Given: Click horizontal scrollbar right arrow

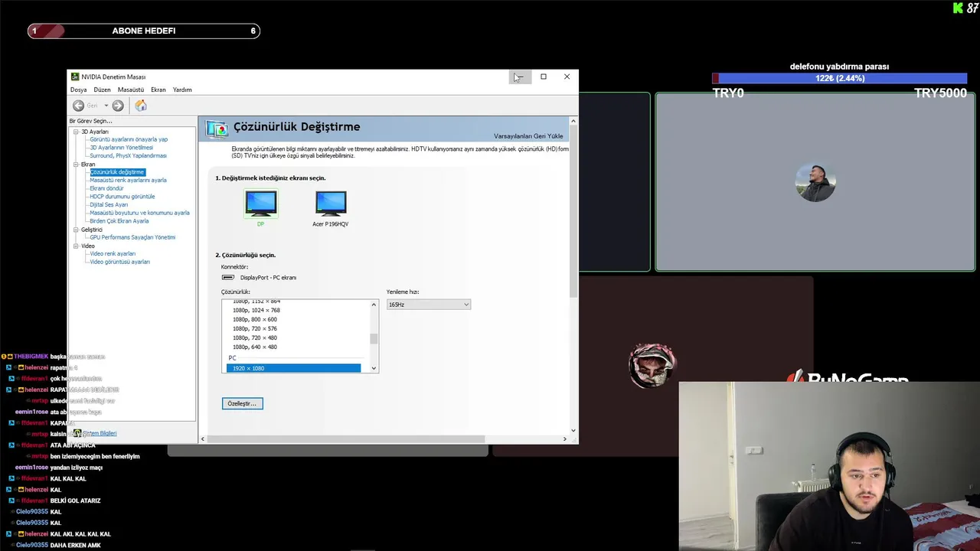Looking at the screenshot, I should (565, 439).
